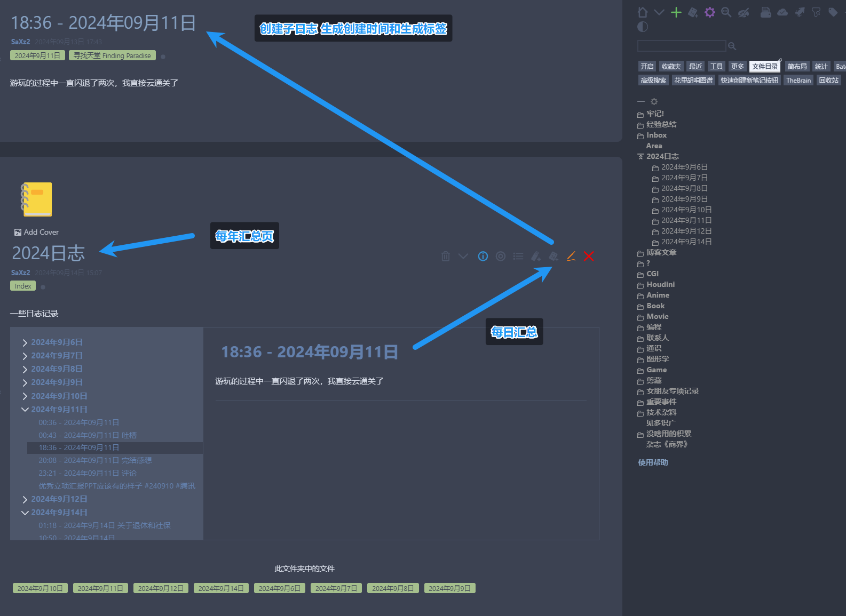Screen dimensions: 846x616
Task: Click the 2024年9月14日 tag pill at bottom
Action: pos(221,588)
